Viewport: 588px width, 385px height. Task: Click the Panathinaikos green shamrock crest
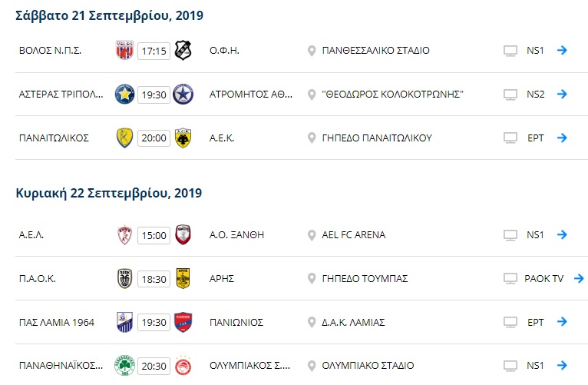pos(124,366)
